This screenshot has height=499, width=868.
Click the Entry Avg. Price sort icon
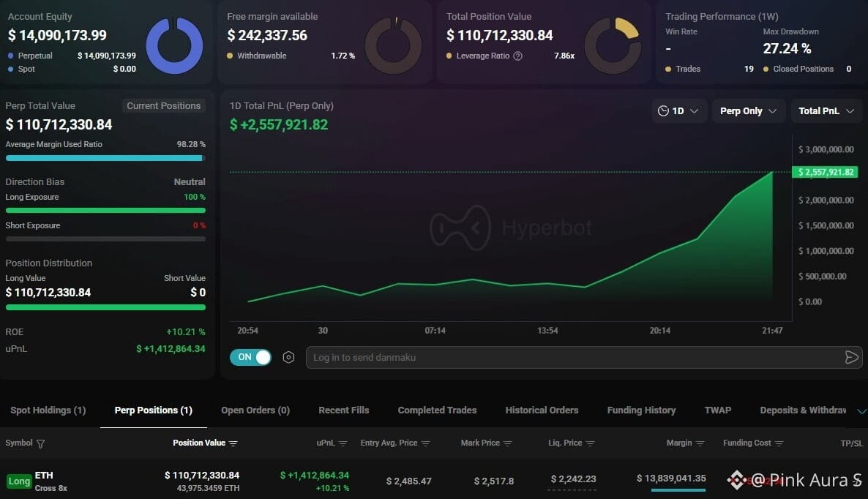(x=425, y=443)
